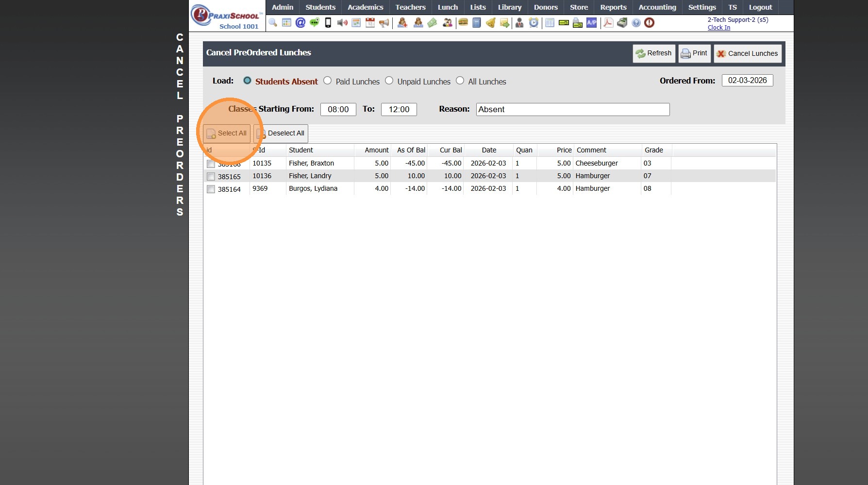The image size is (868, 485).
Task: Click the magnifying glass search icon
Action: click(x=273, y=23)
